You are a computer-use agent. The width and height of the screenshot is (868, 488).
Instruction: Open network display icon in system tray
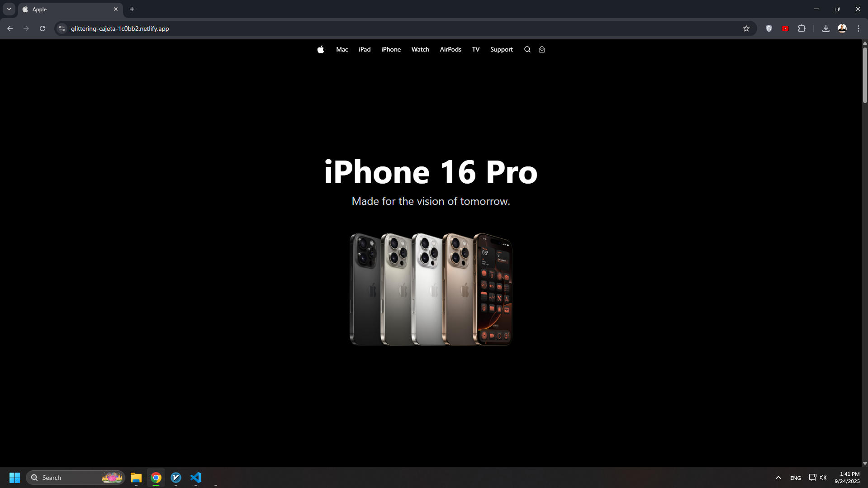[x=812, y=478]
